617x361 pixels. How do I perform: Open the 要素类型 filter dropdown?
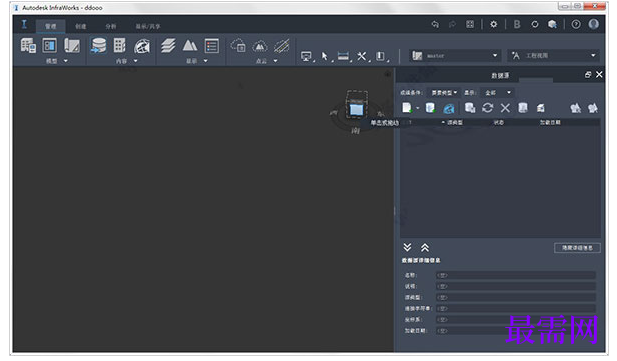pos(444,93)
